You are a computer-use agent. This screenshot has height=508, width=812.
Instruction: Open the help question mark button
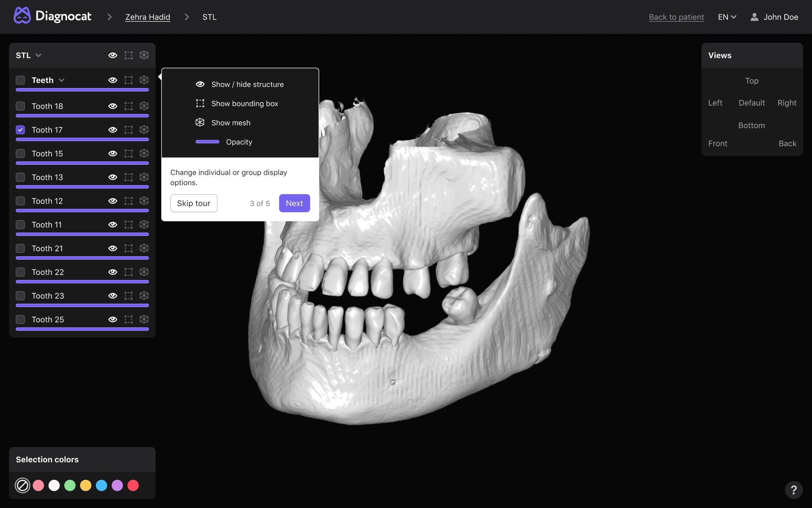pyautogui.click(x=793, y=490)
